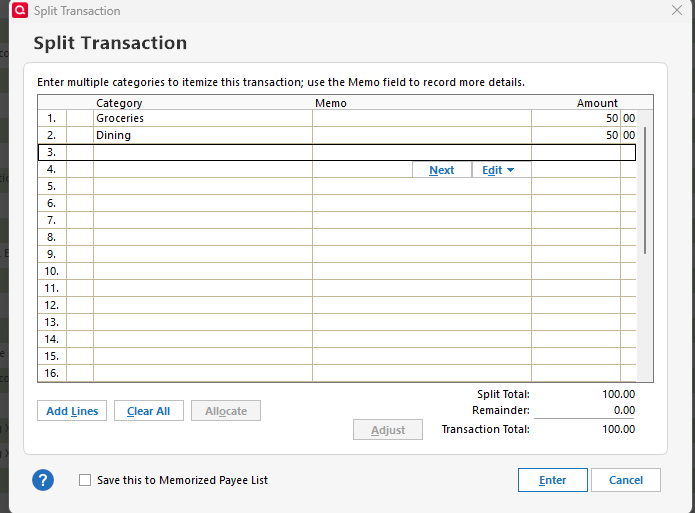
Task: Click the Memo cell for Dining row
Action: 422,135
